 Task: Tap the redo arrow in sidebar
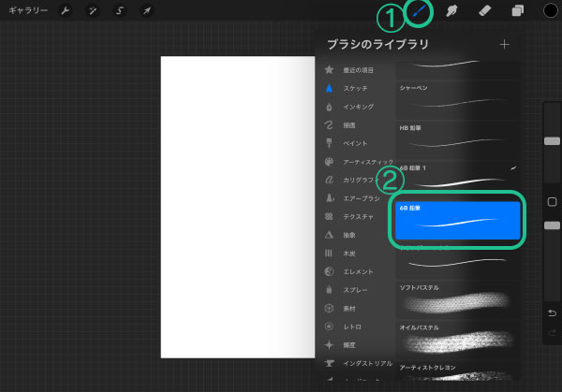[x=552, y=333]
